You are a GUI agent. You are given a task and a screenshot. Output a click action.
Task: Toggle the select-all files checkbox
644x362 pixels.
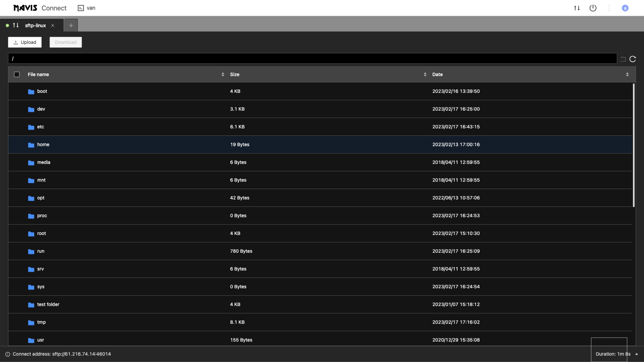17,74
